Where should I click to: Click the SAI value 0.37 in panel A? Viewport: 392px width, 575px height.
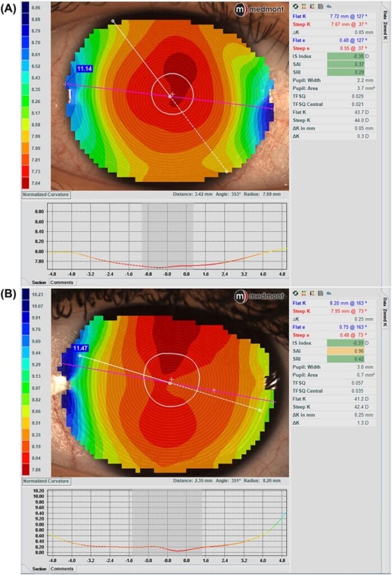pos(345,65)
